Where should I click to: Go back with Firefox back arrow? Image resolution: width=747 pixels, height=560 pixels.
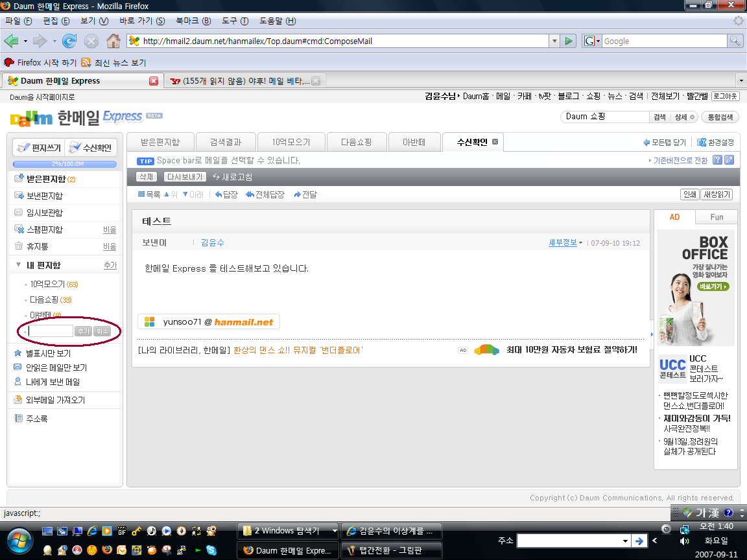(x=12, y=41)
